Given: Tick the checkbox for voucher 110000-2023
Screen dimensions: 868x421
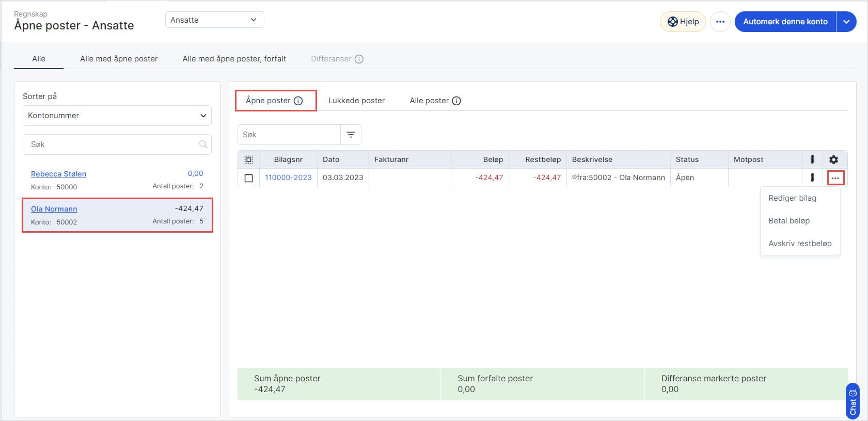Looking at the screenshot, I should pos(248,178).
